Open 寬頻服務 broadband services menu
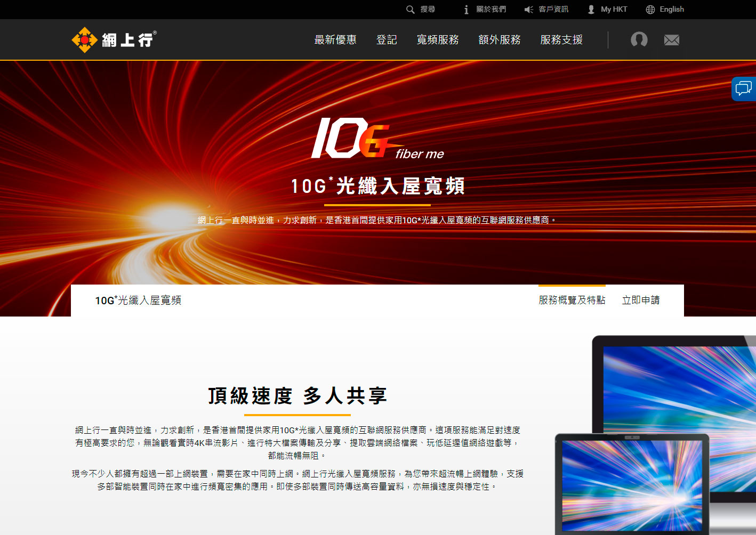 (438, 40)
